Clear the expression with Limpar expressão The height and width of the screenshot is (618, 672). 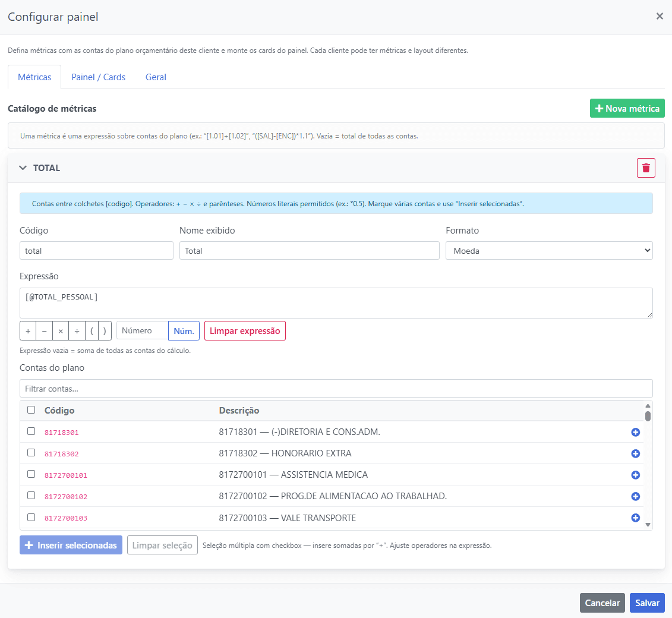[x=245, y=331]
